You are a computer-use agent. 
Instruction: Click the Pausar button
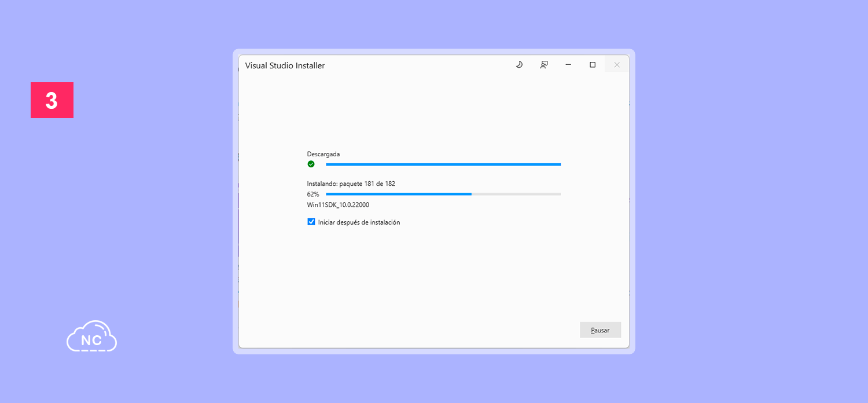click(600, 330)
